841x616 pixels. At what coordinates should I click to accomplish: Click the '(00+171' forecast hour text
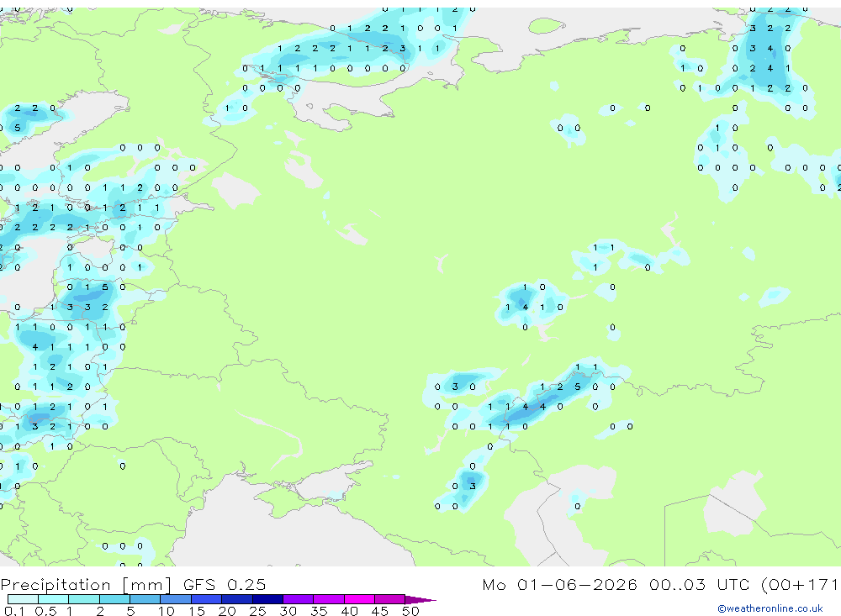tap(801, 584)
